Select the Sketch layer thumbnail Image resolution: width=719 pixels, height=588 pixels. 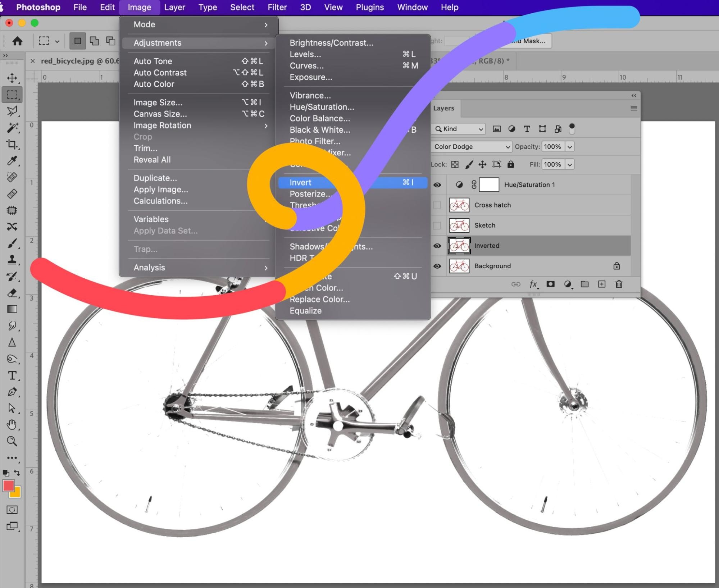[459, 225]
